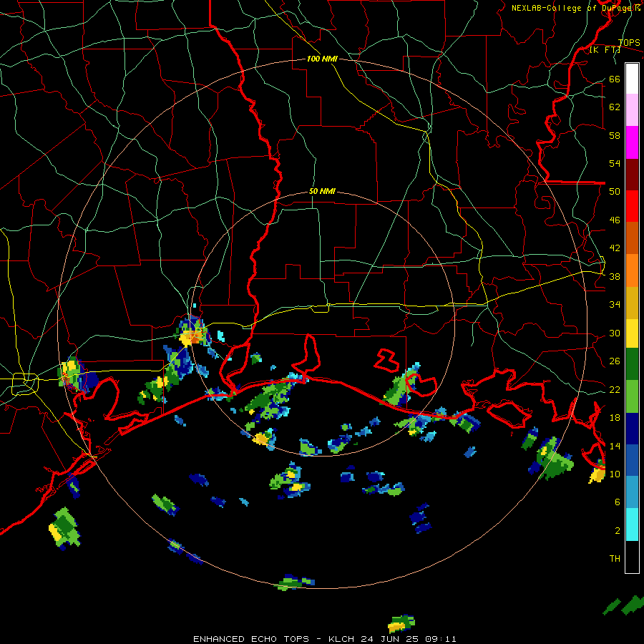Click the light blue legend swatch
The width and height of the screenshot is (644, 644).
pos(632,492)
